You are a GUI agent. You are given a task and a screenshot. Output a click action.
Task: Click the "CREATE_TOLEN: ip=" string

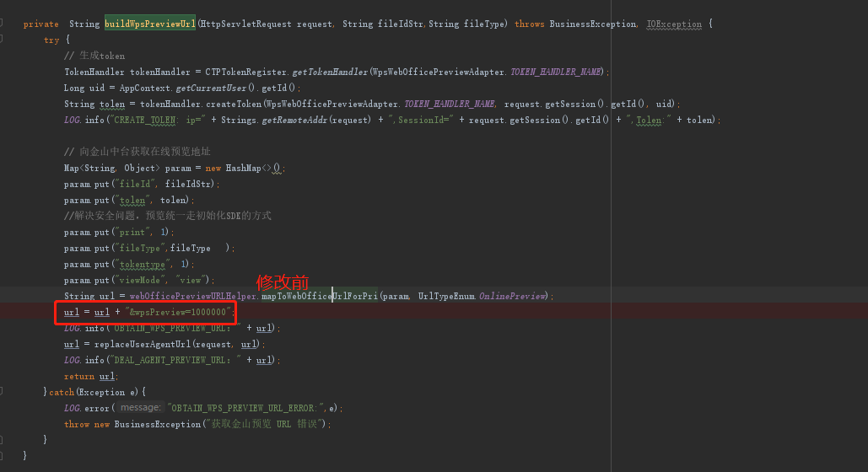(x=159, y=120)
